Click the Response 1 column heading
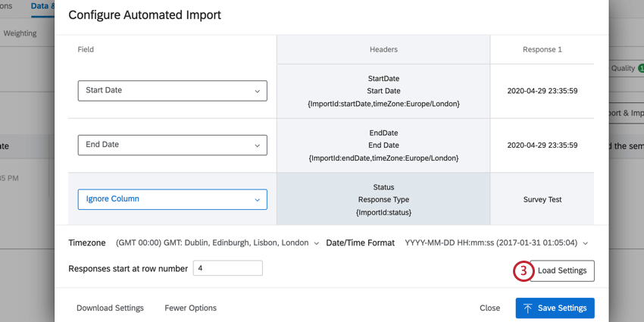This screenshot has width=644, height=322. (542, 49)
